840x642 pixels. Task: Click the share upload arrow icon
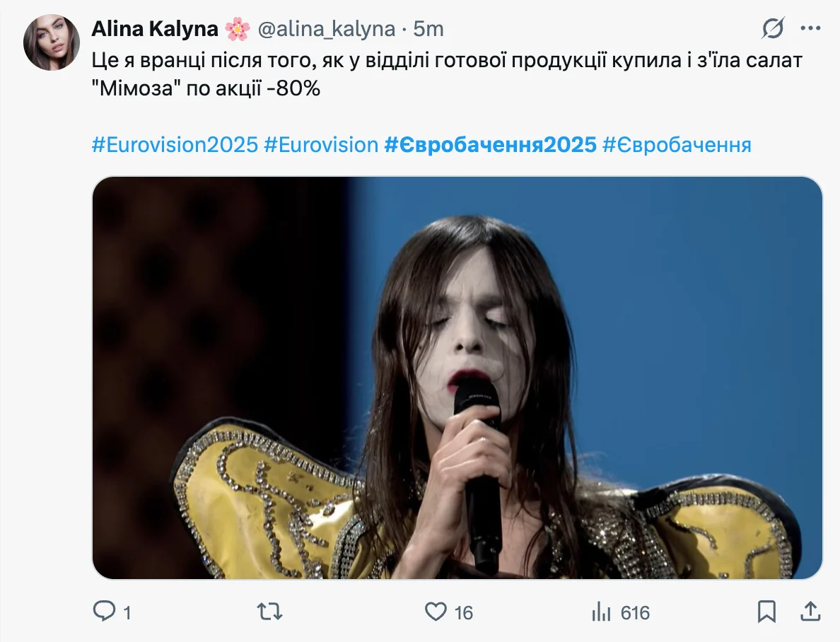tap(810, 612)
